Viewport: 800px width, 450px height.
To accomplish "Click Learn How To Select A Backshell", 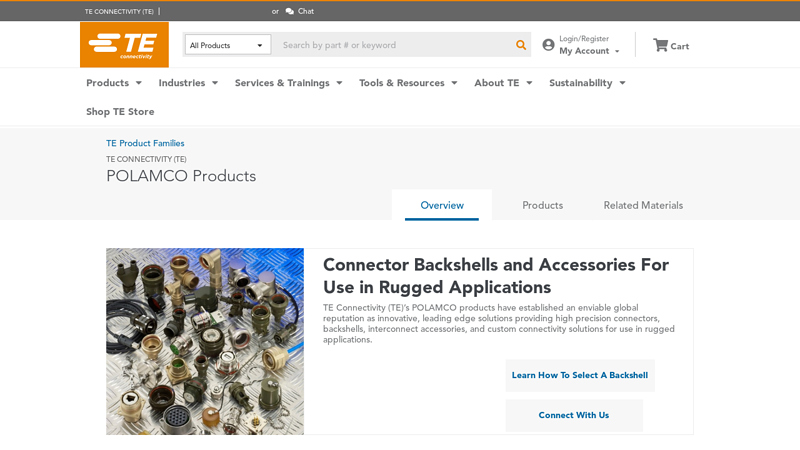I will 580,375.
